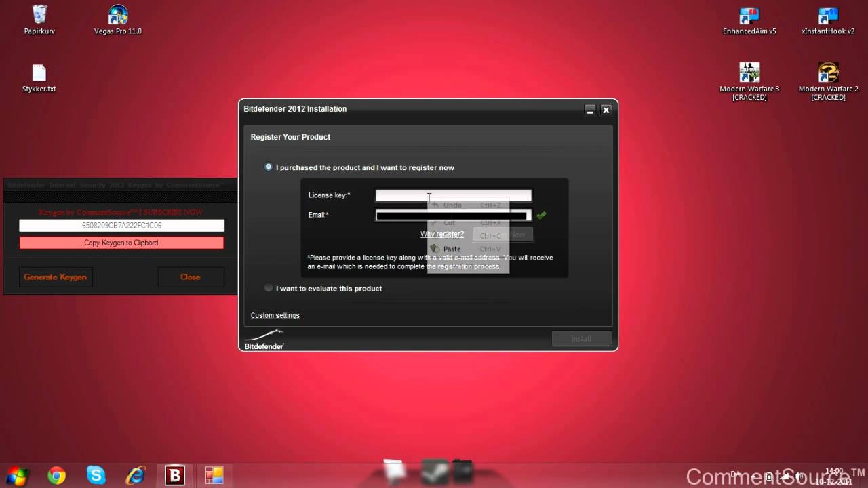Open EnhancedAim v5 desktop shortcut
868x488 pixels.
tap(749, 20)
